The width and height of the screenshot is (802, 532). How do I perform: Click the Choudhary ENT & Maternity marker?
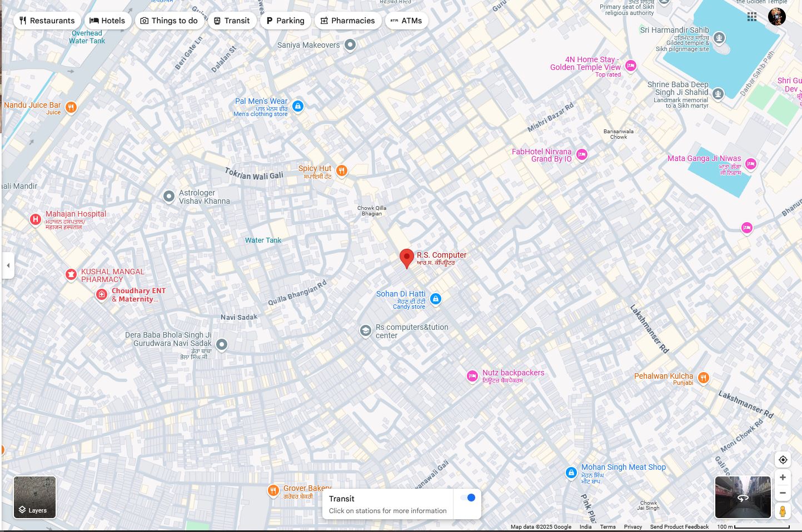pyautogui.click(x=101, y=294)
